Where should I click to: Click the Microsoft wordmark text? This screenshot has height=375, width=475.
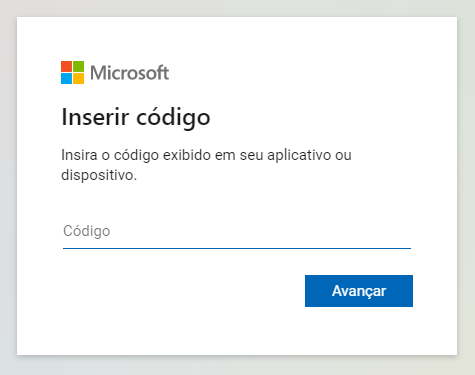[x=130, y=73]
